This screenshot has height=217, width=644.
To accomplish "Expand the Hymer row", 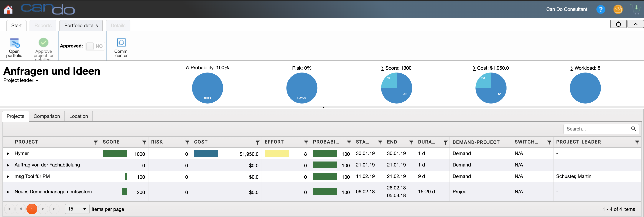I will coord(8,154).
